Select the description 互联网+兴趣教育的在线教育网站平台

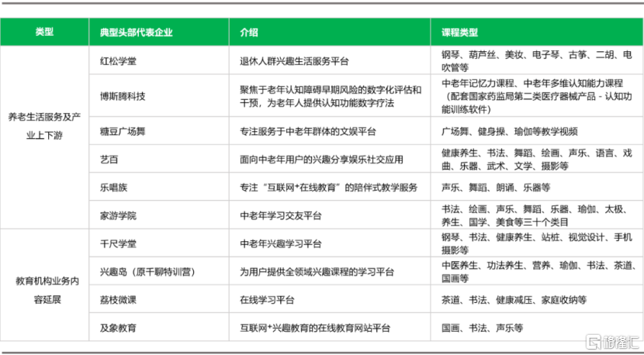pos(314,328)
